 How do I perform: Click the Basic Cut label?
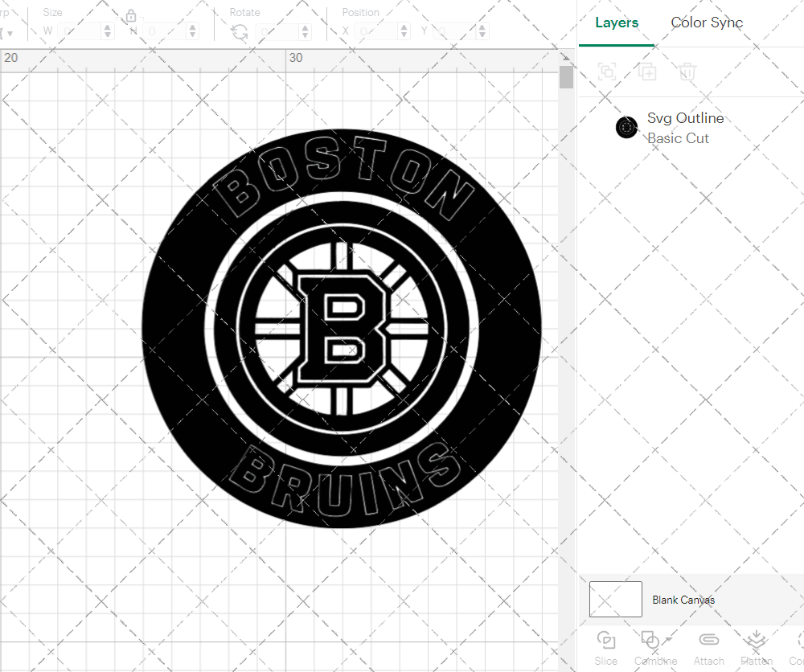pyautogui.click(x=678, y=138)
